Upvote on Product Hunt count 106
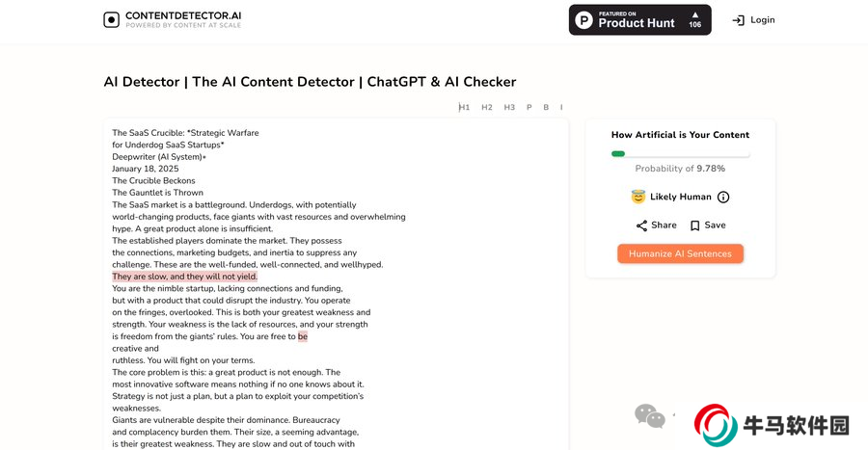This screenshot has height=450, width=868. click(694, 20)
